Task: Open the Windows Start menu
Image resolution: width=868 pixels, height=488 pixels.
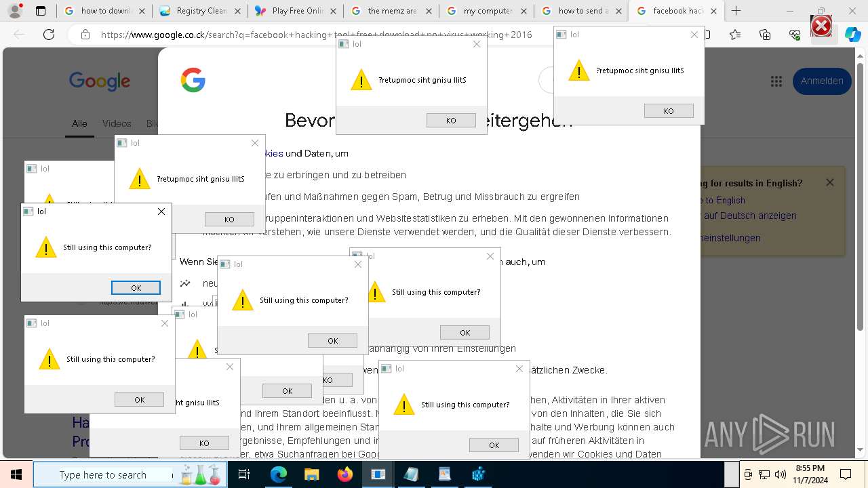Action: (16, 474)
